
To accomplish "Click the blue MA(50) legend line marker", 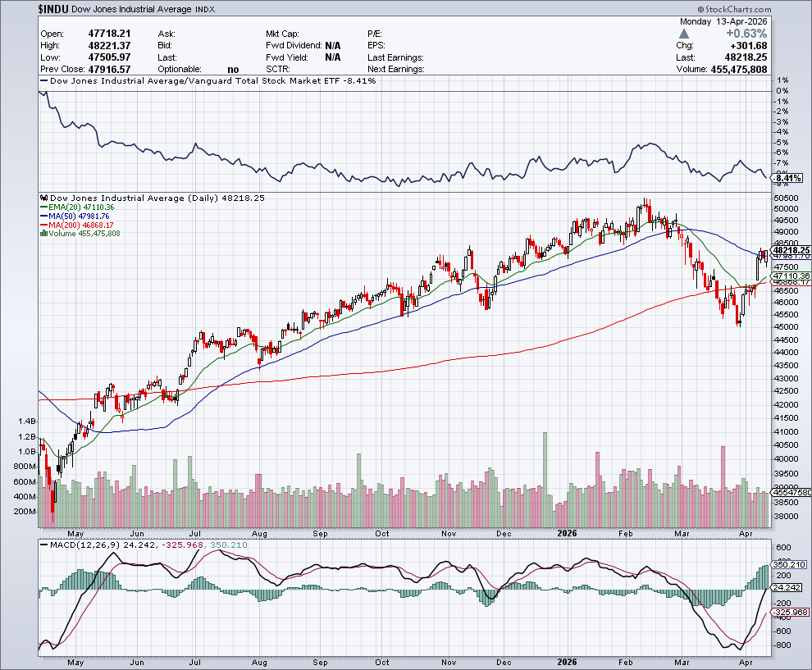I will point(43,216).
